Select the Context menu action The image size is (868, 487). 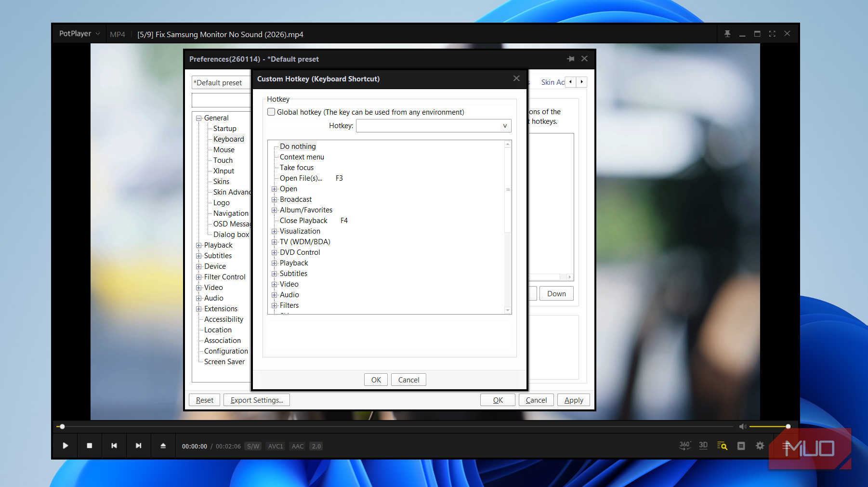tap(302, 157)
